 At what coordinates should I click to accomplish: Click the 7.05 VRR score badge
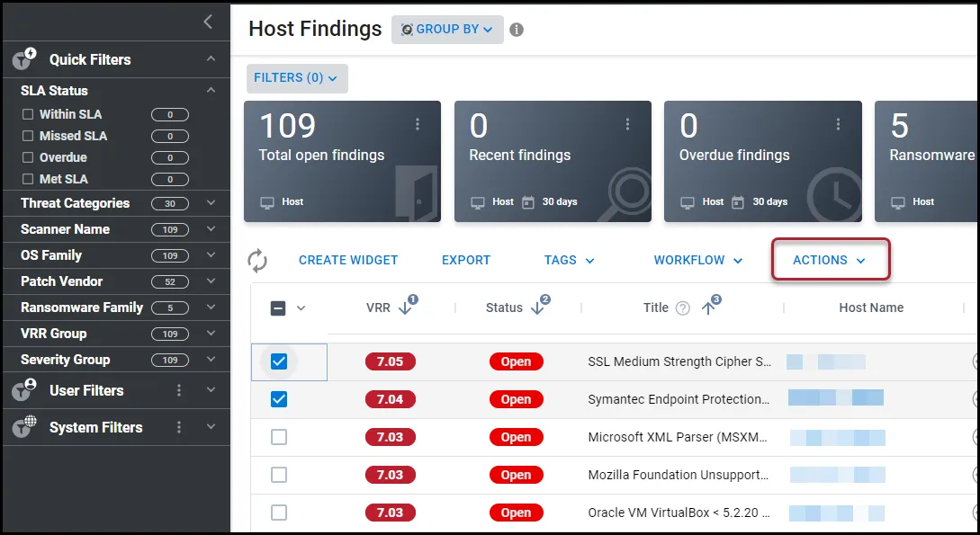click(x=390, y=361)
